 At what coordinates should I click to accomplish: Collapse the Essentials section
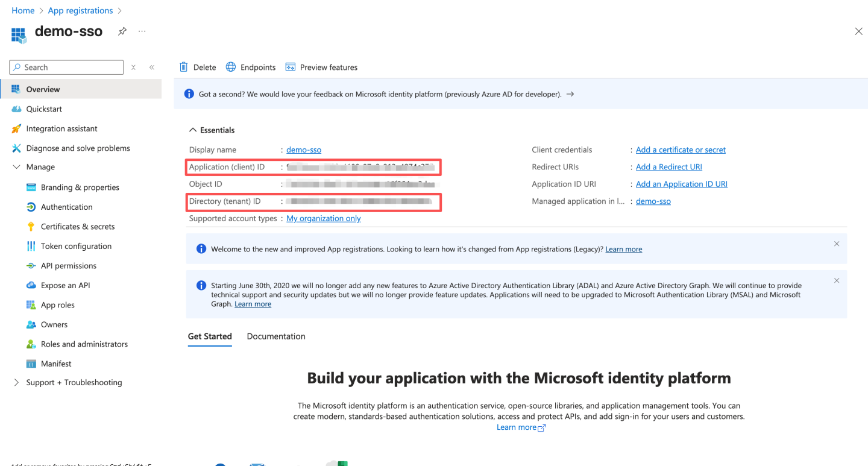[193, 130]
